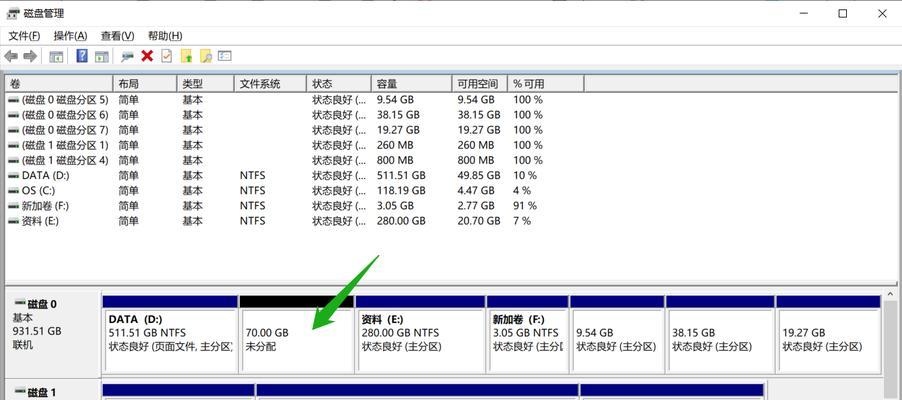The width and height of the screenshot is (902, 400).
Task: Click the Disk Management title bar icon
Action: coord(13,13)
